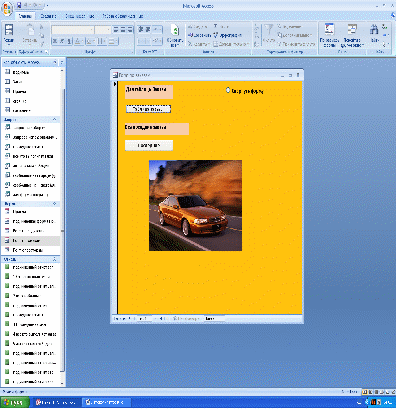Image resolution: width=397 pixels, height=409 pixels.
Task: Save via Quick Access Toolbar disk icon
Action: (x=19, y=5)
